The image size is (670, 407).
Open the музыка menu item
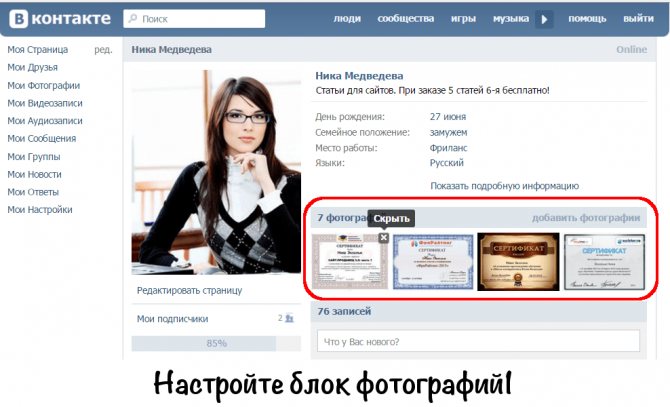click(x=511, y=19)
